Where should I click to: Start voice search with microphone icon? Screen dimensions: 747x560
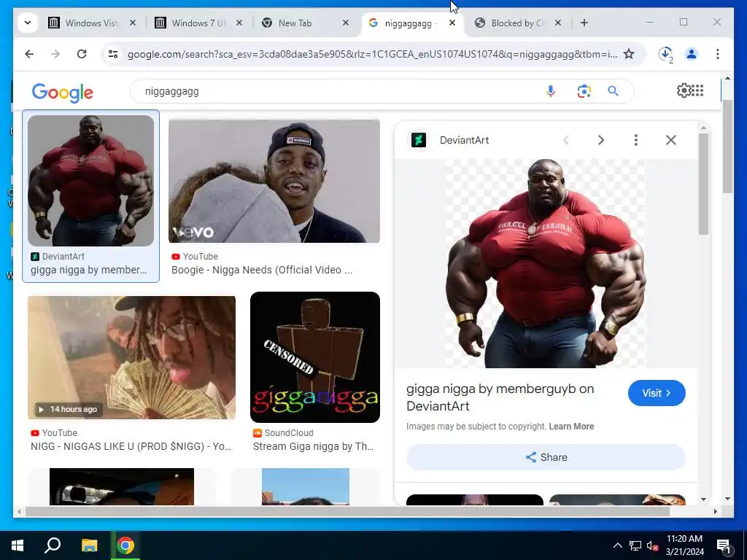click(551, 91)
